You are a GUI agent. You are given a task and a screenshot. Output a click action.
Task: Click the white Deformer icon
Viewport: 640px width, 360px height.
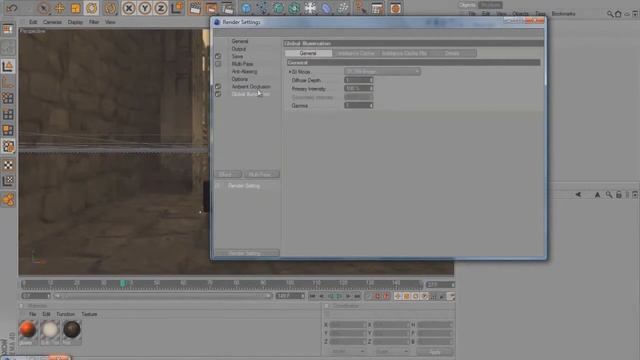pyautogui.click(x=310, y=8)
